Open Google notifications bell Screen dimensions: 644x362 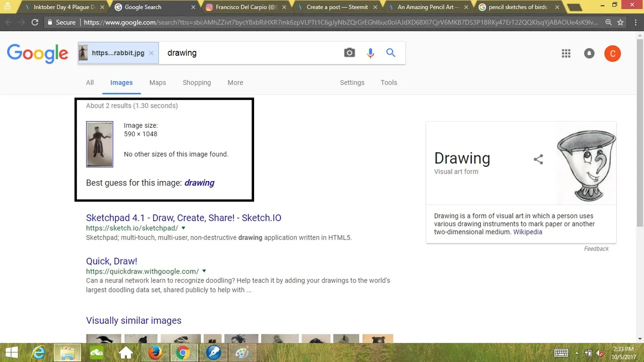pyautogui.click(x=589, y=53)
